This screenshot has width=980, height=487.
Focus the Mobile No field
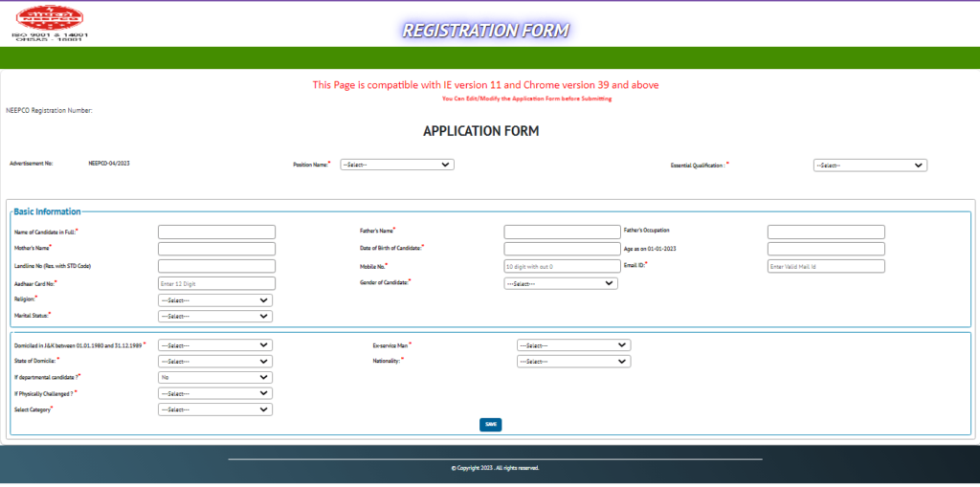562,266
